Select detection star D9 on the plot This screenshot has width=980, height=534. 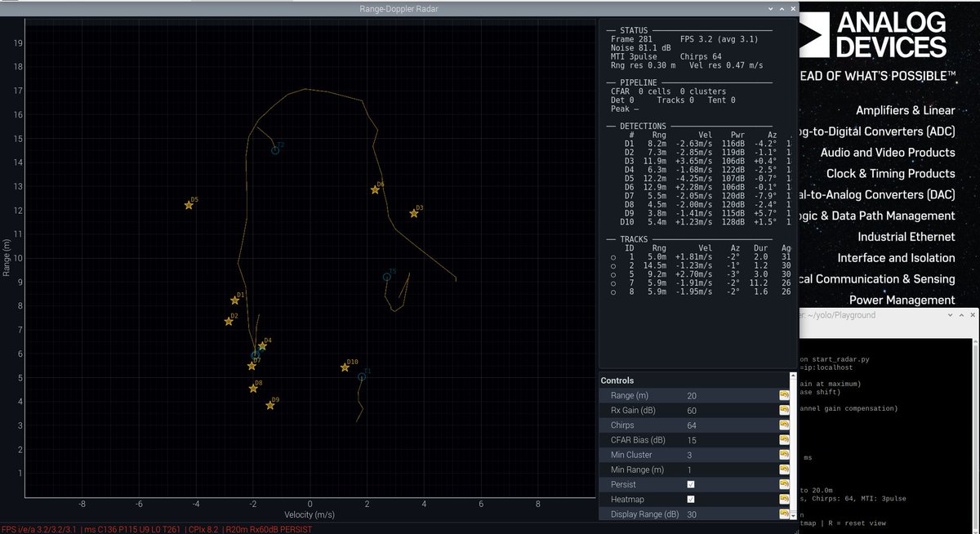[270, 405]
